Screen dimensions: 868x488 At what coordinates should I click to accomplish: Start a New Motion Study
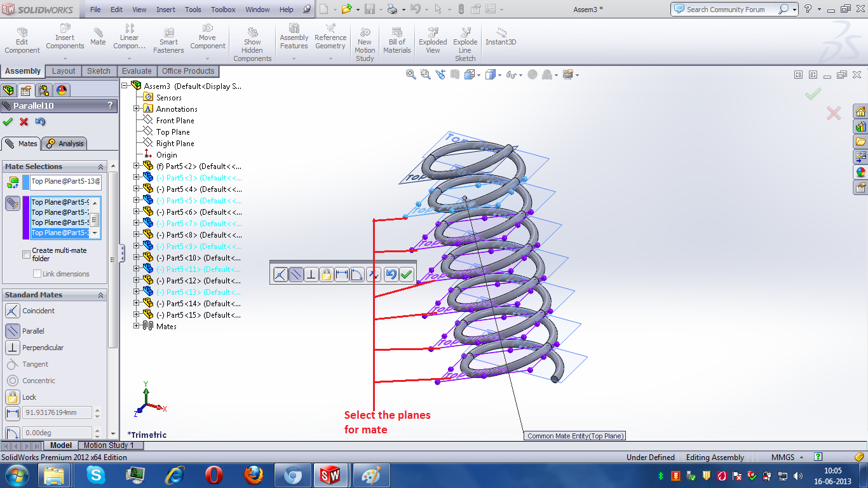(x=365, y=44)
